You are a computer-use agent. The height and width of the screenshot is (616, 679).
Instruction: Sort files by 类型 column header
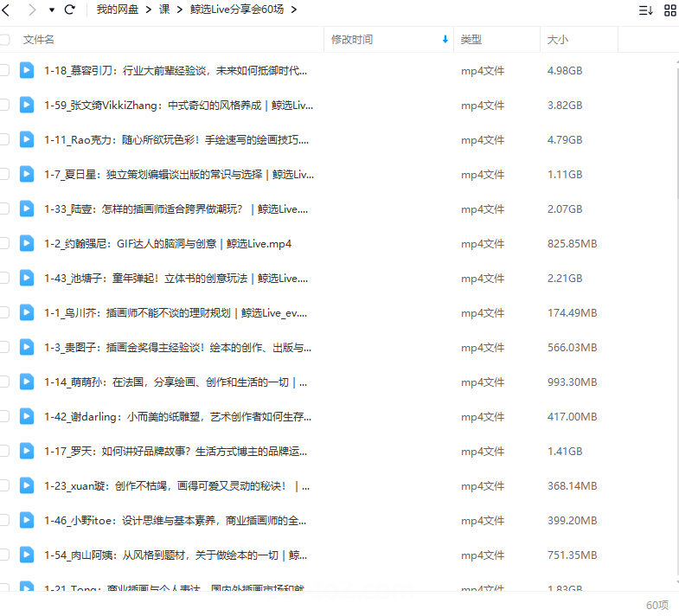tap(471, 40)
